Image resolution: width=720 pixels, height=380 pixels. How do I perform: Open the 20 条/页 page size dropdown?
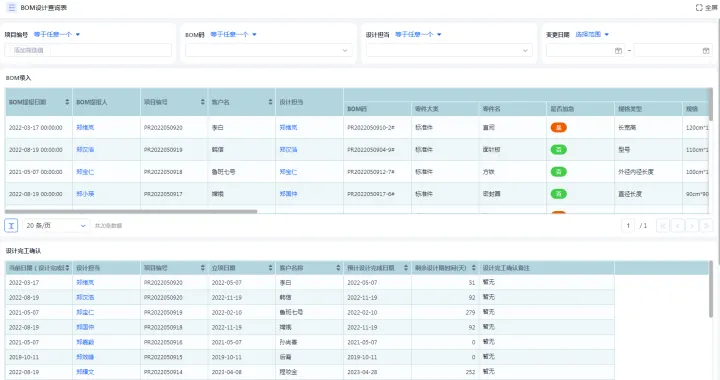click(x=56, y=225)
